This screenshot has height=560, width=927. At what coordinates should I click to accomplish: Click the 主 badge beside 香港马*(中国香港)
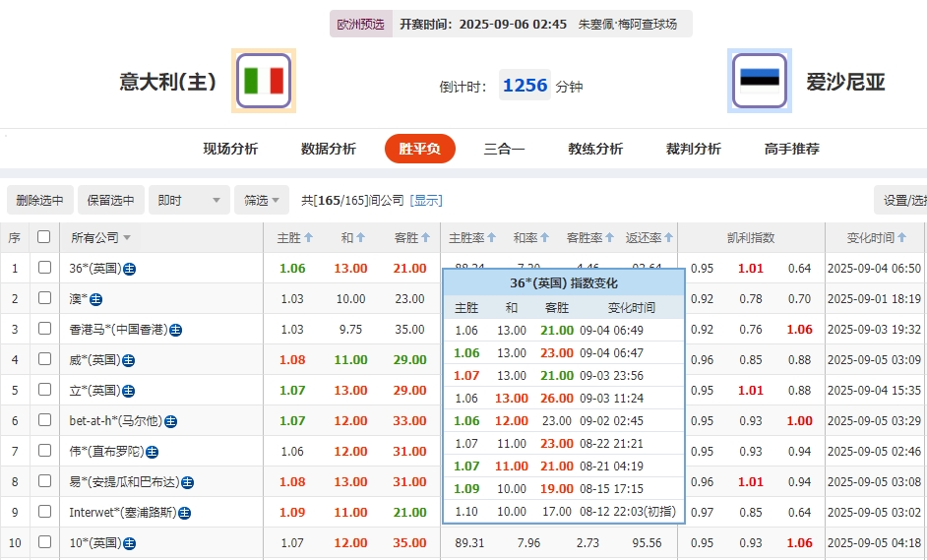[x=175, y=330]
